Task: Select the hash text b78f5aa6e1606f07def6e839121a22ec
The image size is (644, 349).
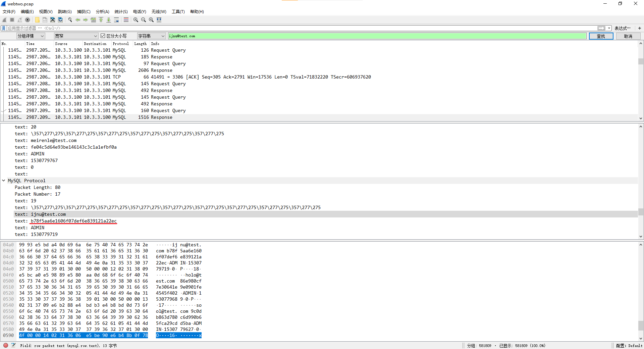Action: point(74,221)
